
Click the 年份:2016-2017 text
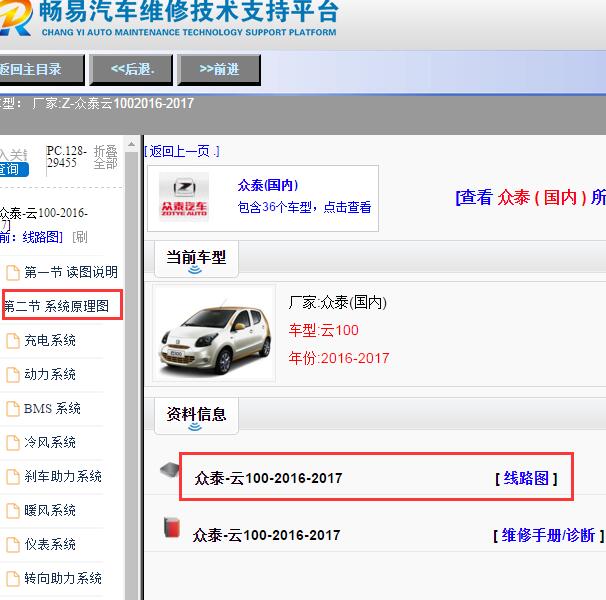click(339, 358)
